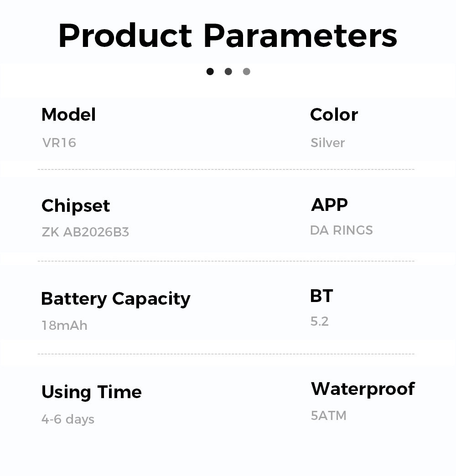
Task: Click the middle carousel dot indicator
Action: click(228, 72)
